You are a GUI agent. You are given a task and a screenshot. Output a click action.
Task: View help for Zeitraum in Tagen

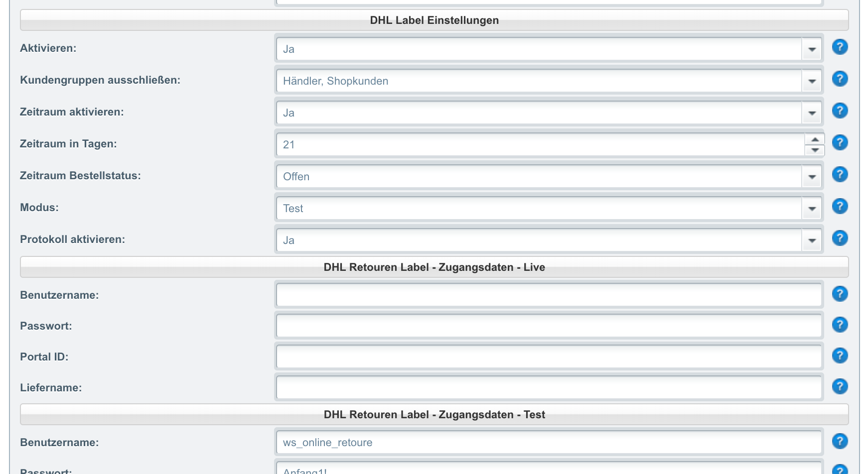pos(840,143)
